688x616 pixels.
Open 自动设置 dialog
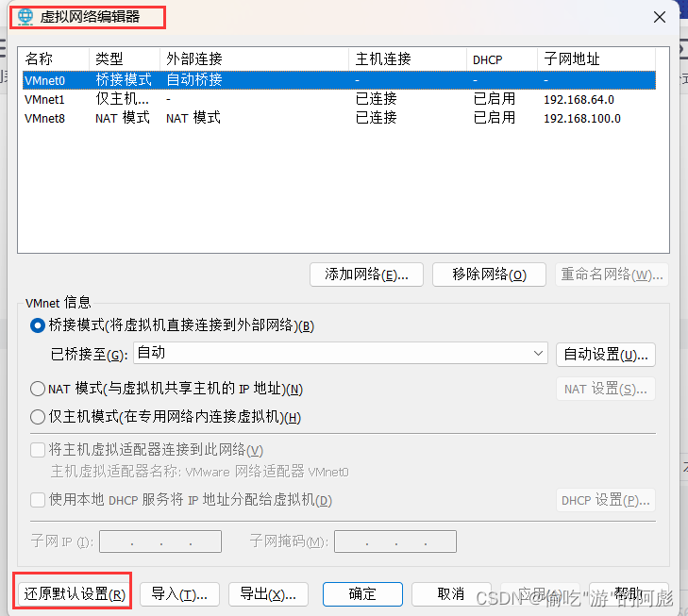606,355
